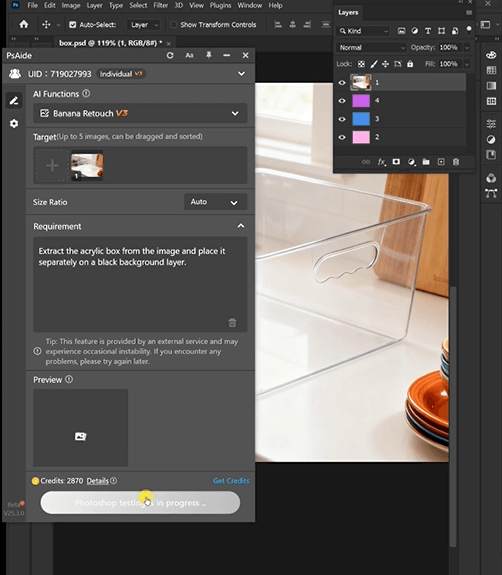Image resolution: width=502 pixels, height=575 pixels.
Task: Open the Filter menu
Action: (160, 5)
